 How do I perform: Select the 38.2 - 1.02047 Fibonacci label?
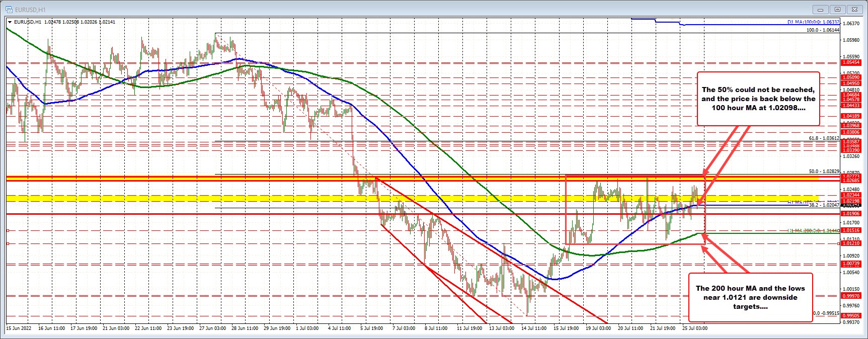(x=824, y=205)
